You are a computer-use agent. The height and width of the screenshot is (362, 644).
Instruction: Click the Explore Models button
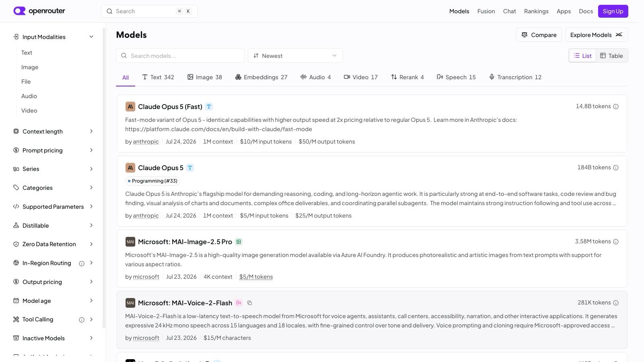(x=597, y=35)
